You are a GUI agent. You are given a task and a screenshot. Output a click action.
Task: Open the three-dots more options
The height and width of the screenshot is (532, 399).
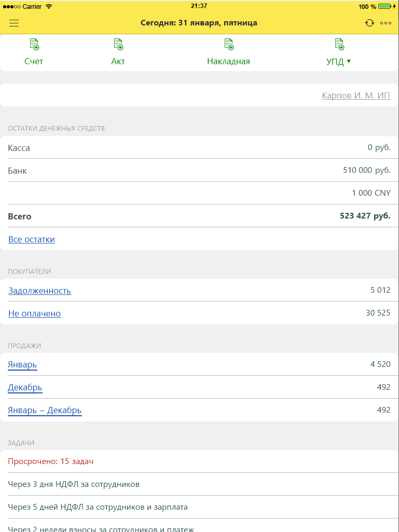coord(386,23)
